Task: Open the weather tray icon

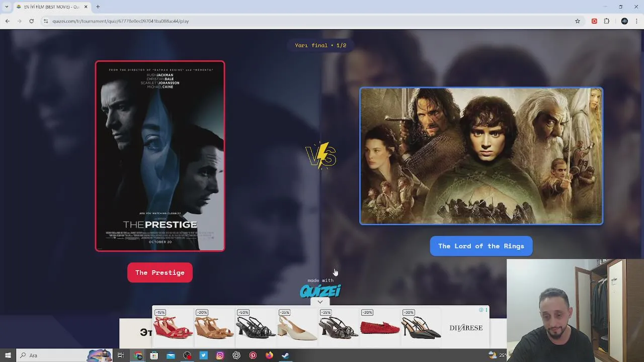Action: [x=493, y=355]
